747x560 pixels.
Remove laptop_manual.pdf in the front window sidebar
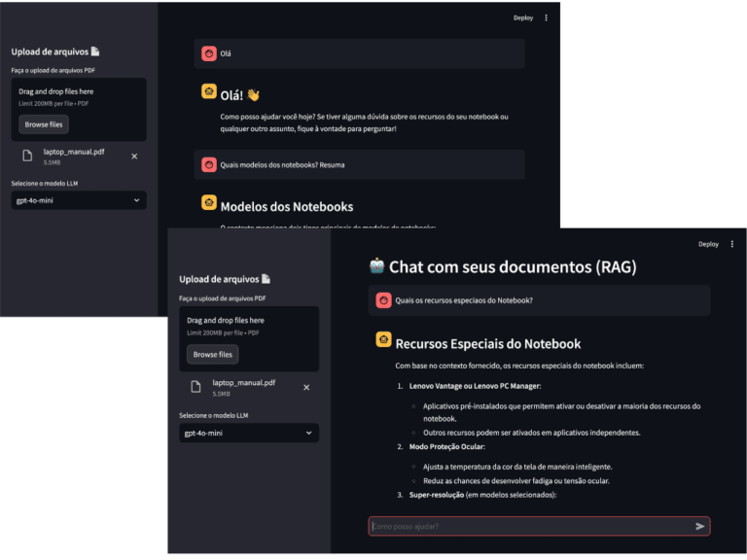[x=306, y=387]
